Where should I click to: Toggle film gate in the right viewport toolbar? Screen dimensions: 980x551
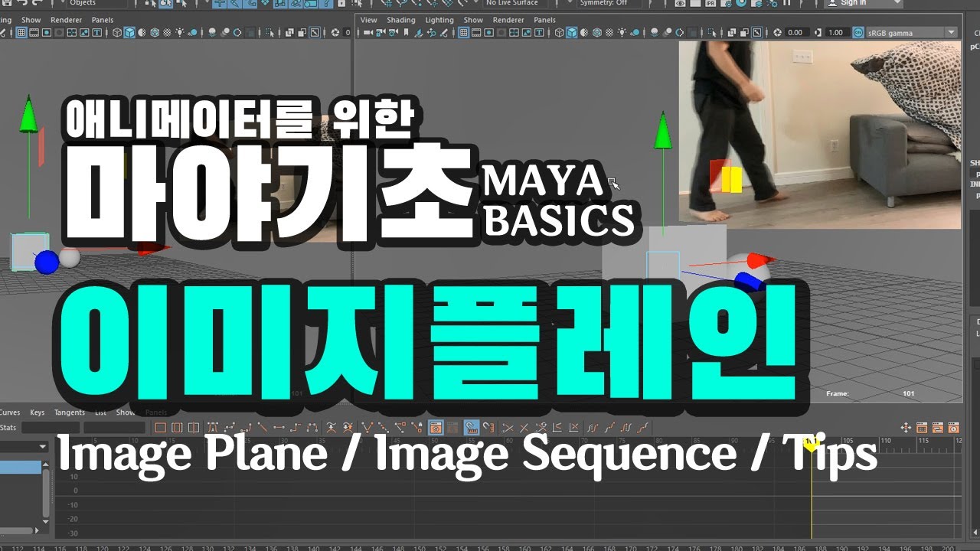pos(476,33)
